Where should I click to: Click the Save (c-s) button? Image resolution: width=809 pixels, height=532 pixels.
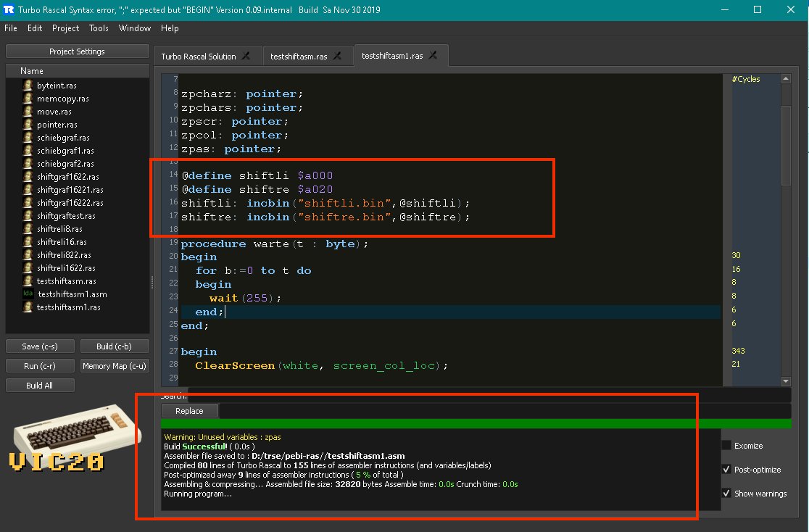point(40,346)
